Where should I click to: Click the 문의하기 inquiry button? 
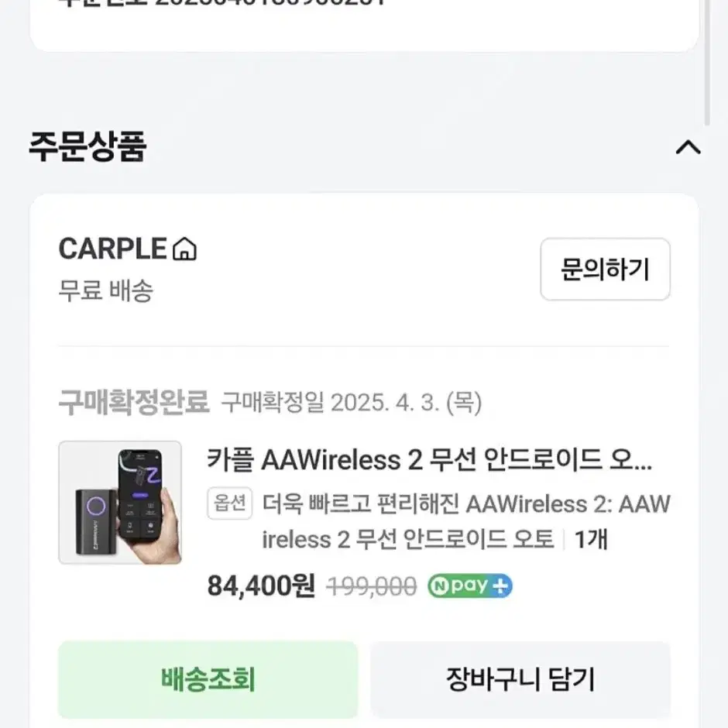coord(605,270)
